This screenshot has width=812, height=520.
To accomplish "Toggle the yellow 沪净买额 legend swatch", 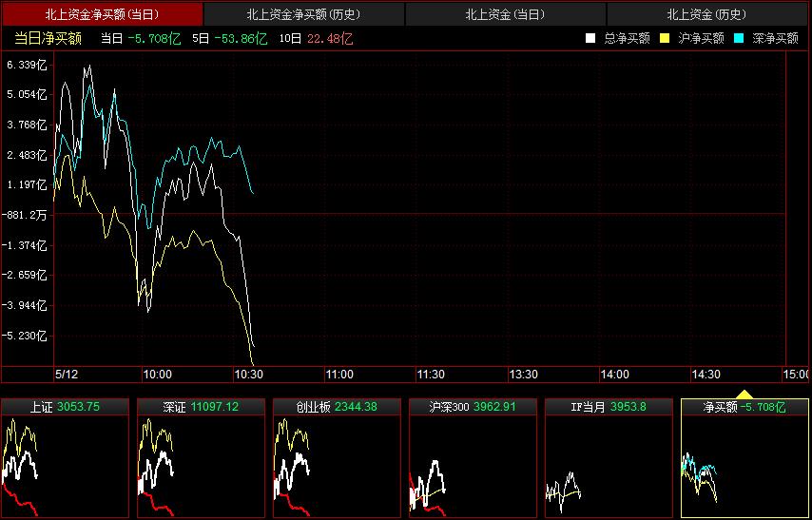I will click(665, 38).
